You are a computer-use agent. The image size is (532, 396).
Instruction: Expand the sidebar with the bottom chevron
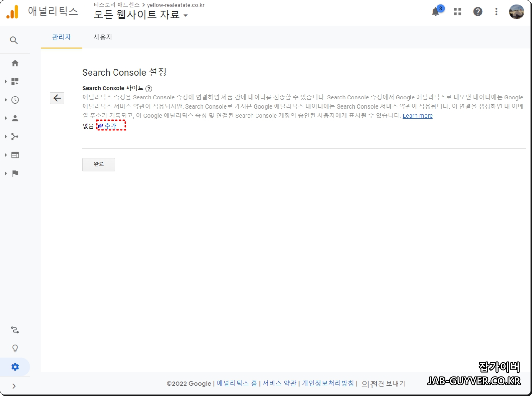(14, 386)
